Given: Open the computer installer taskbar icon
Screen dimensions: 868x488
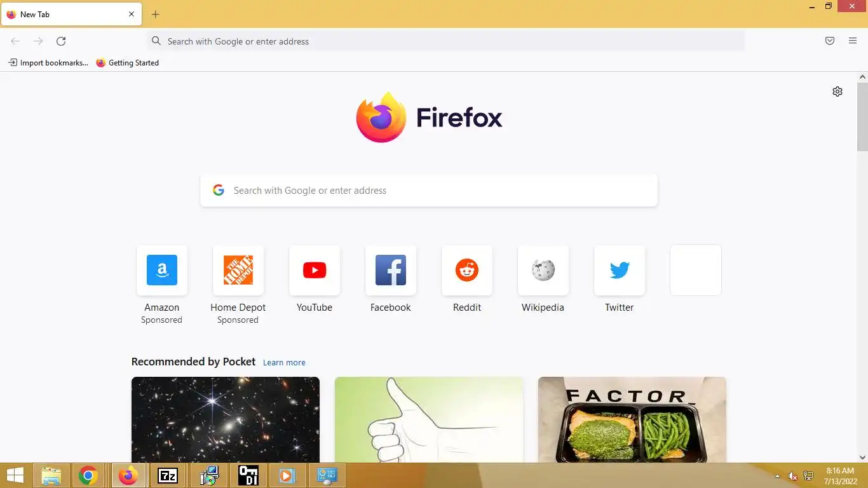Looking at the screenshot, I should [208, 475].
